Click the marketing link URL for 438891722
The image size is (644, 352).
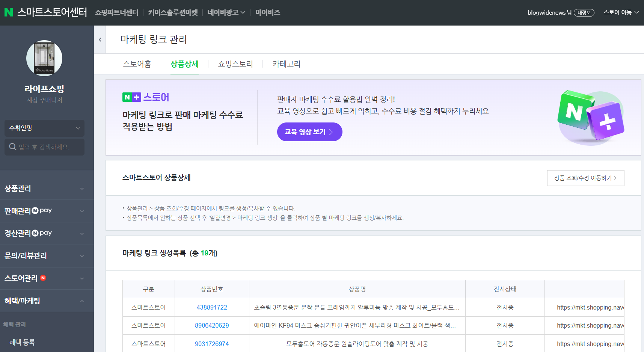(x=590, y=307)
